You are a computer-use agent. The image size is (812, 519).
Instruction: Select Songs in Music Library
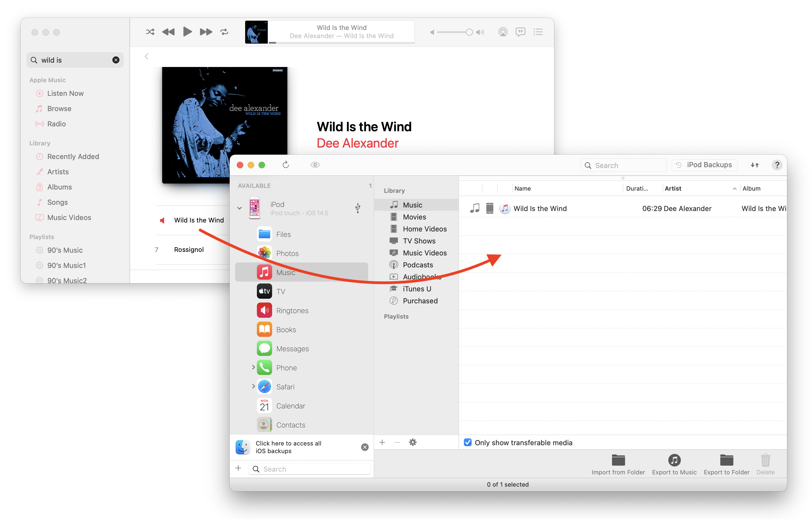click(x=57, y=202)
